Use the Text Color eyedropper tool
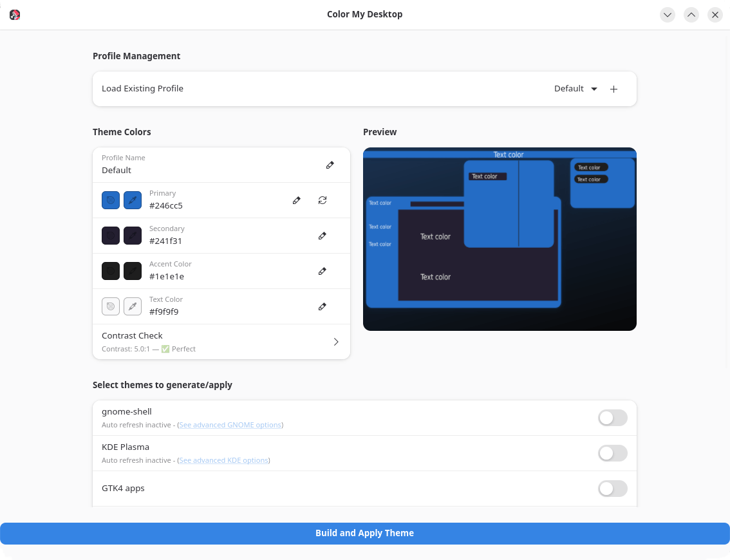This screenshot has height=560, width=730. click(x=133, y=306)
